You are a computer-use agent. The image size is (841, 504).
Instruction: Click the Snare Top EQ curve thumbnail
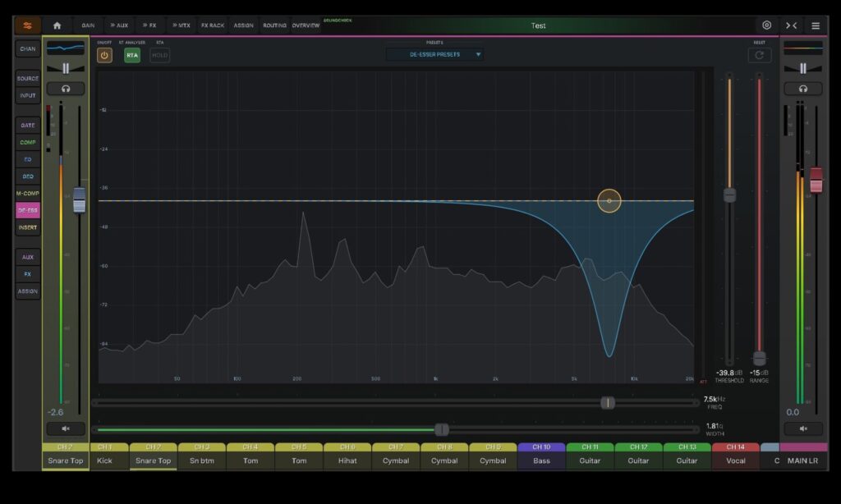click(x=66, y=48)
